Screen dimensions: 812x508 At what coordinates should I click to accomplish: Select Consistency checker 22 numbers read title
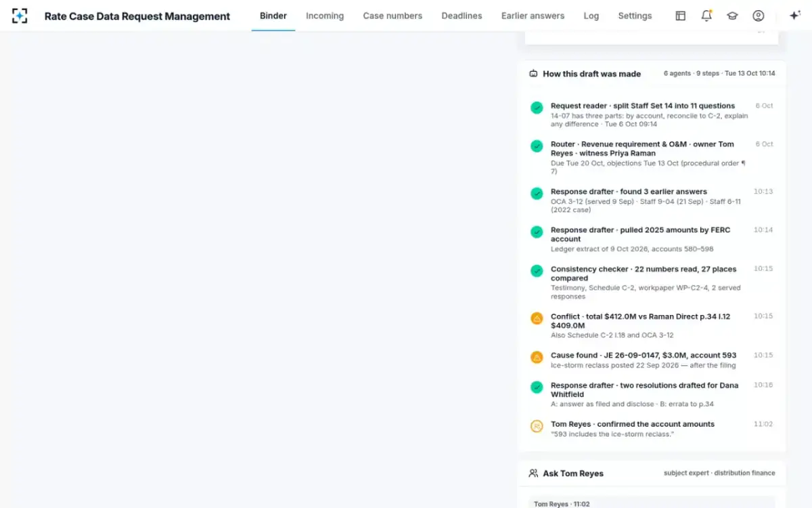pyautogui.click(x=644, y=274)
